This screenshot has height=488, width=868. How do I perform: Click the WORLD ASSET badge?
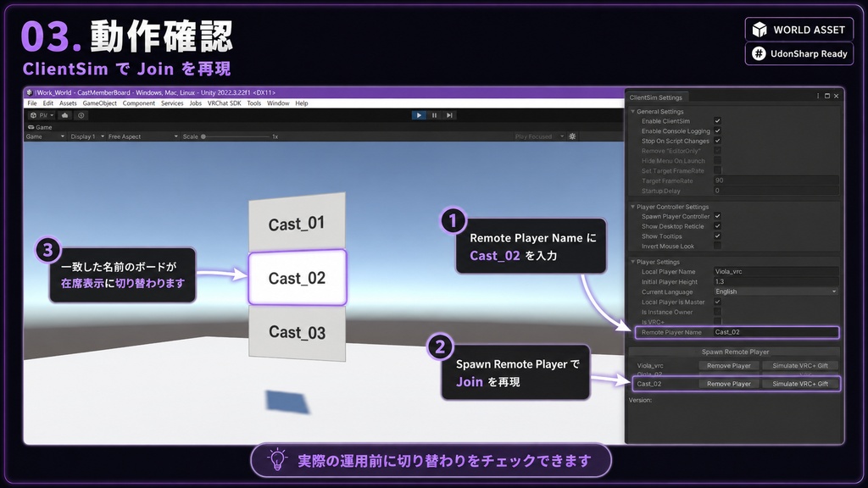798,30
